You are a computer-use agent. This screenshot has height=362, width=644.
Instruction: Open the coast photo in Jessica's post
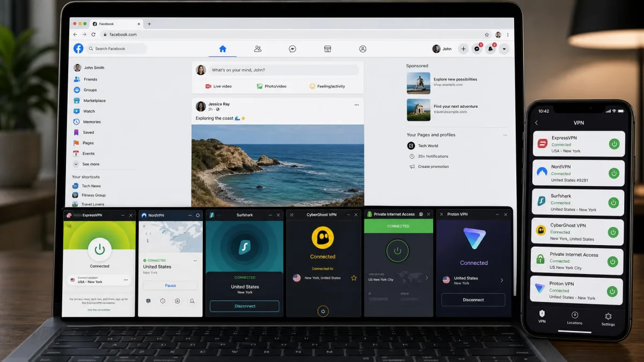point(277,166)
